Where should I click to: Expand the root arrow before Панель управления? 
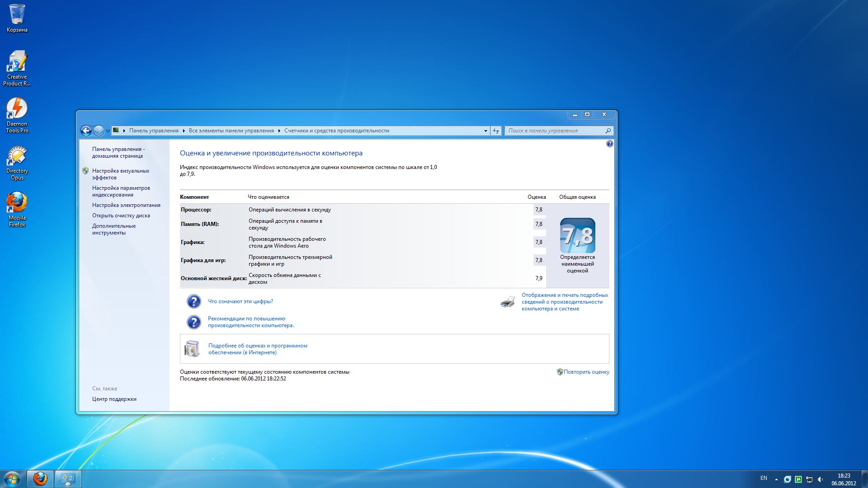point(124,131)
